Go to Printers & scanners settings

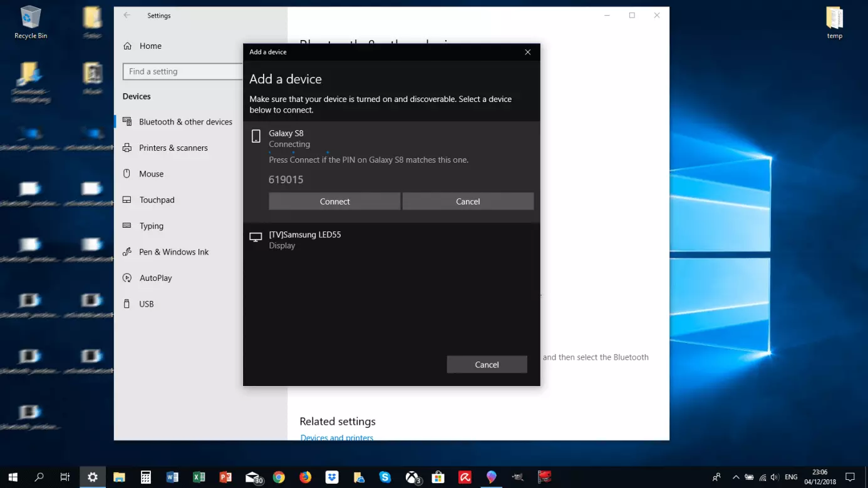pyautogui.click(x=173, y=148)
